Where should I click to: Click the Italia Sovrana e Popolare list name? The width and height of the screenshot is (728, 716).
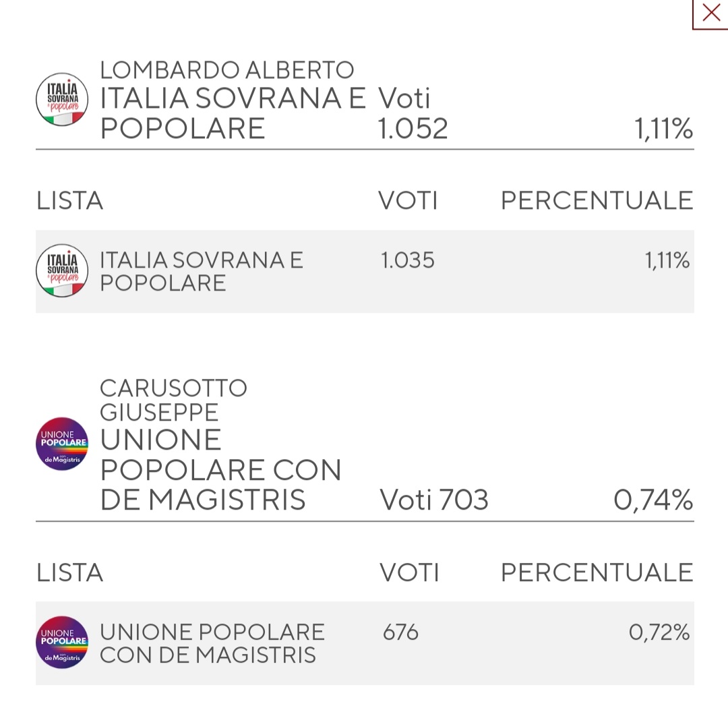[202, 271]
